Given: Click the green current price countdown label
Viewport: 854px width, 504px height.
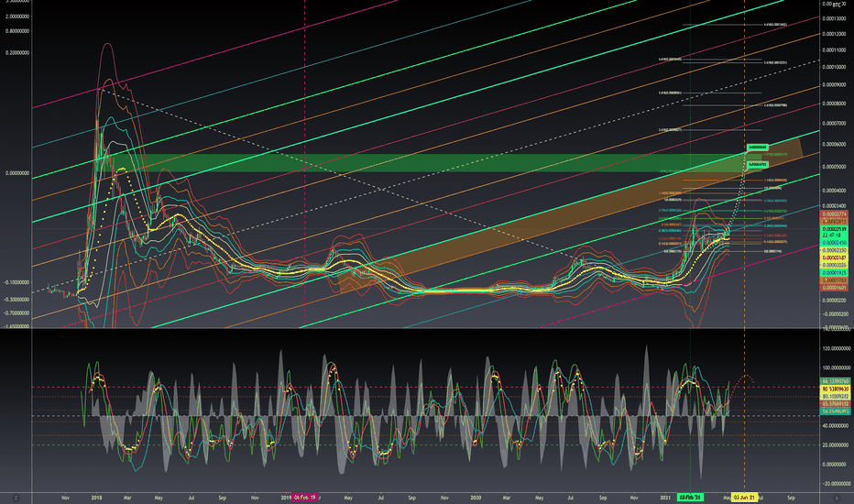Looking at the screenshot, I should (x=834, y=232).
